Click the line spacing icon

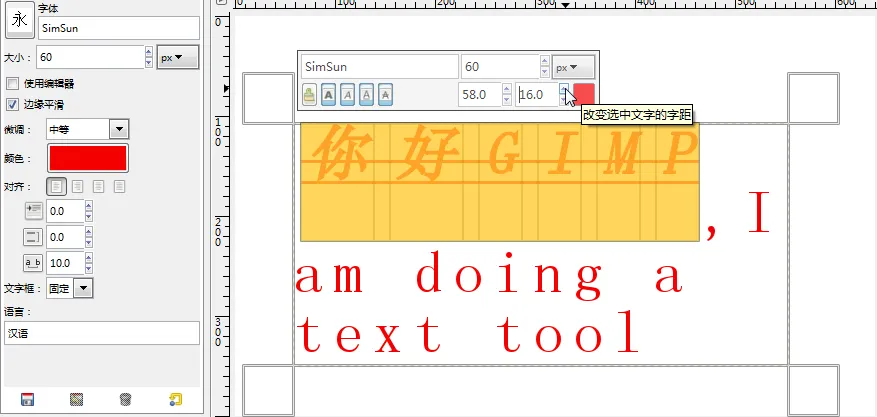point(34,237)
